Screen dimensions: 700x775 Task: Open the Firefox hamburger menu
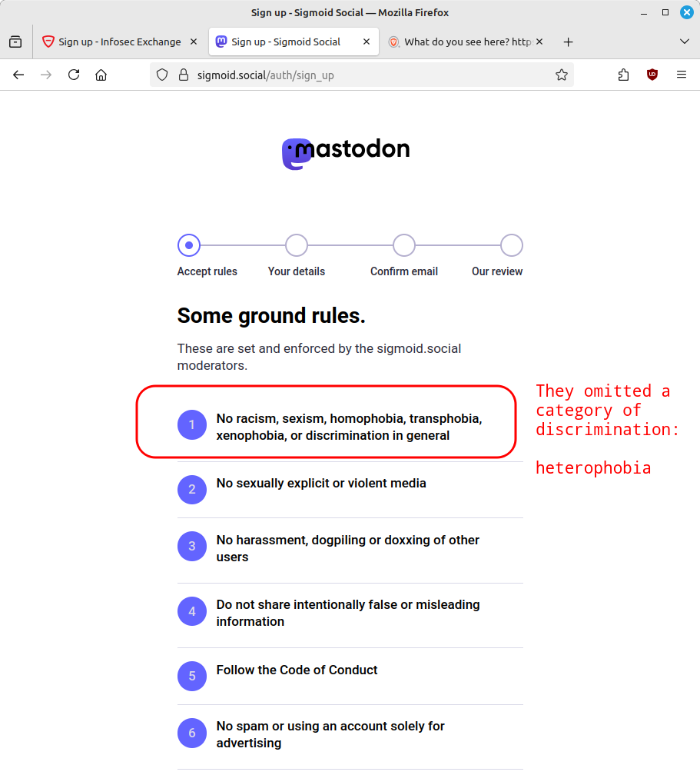(x=682, y=75)
